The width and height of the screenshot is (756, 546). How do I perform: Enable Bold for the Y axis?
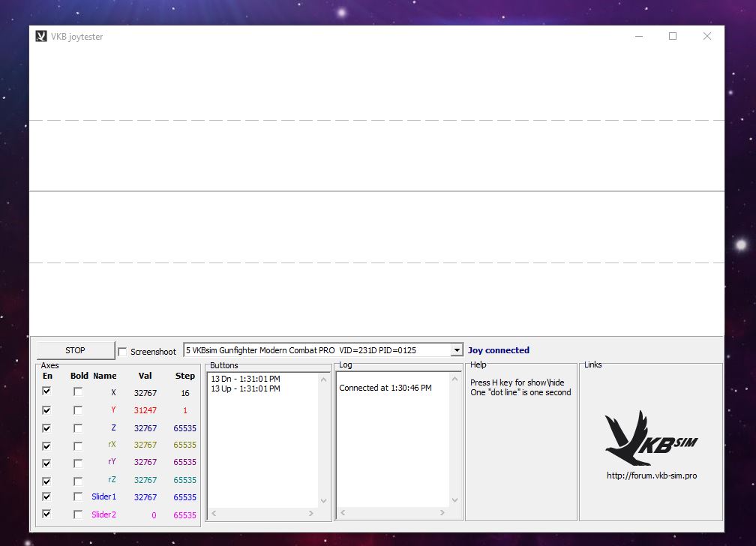point(78,410)
